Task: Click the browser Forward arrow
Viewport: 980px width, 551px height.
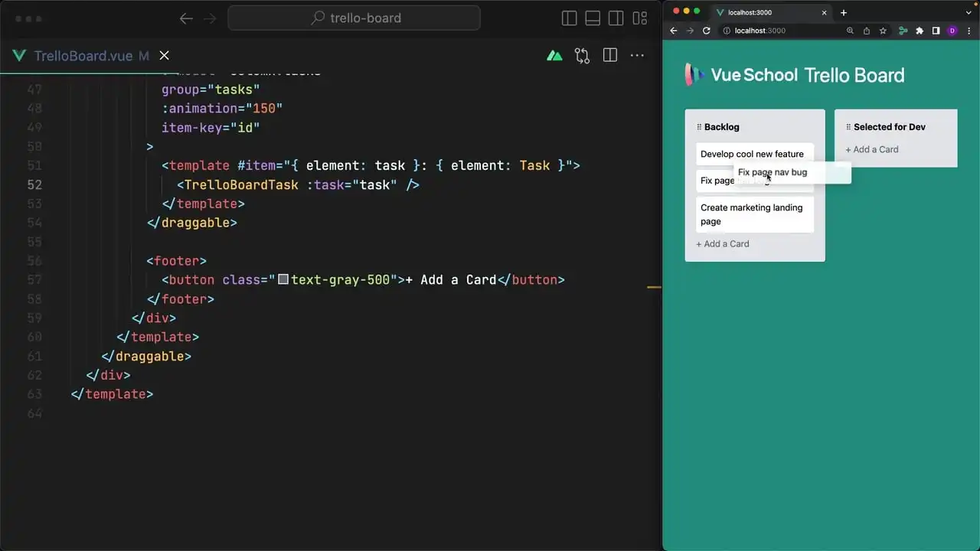Action: (x=690, y=31)
